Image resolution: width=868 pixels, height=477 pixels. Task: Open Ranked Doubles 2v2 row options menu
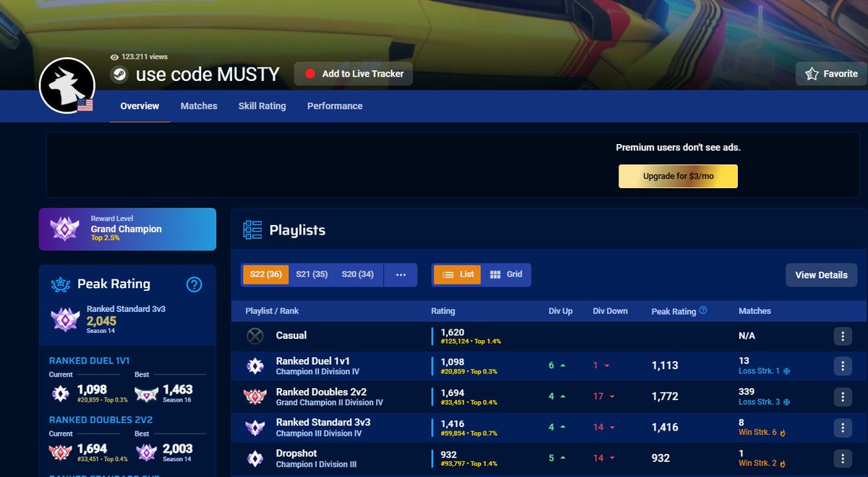[x=843, y=397]
